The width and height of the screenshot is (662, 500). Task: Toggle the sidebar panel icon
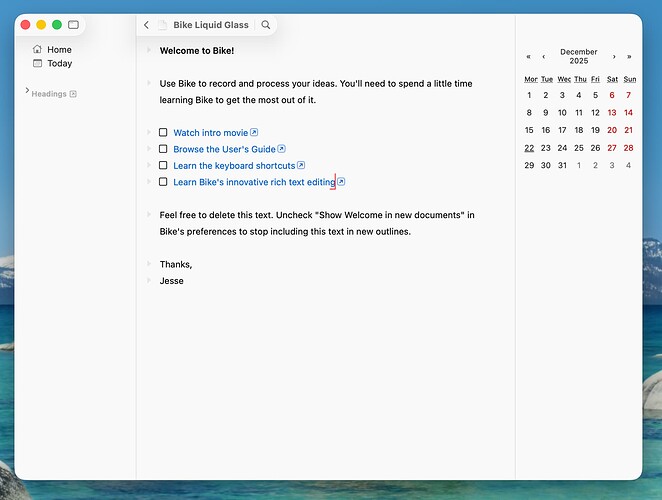(73, 24)
